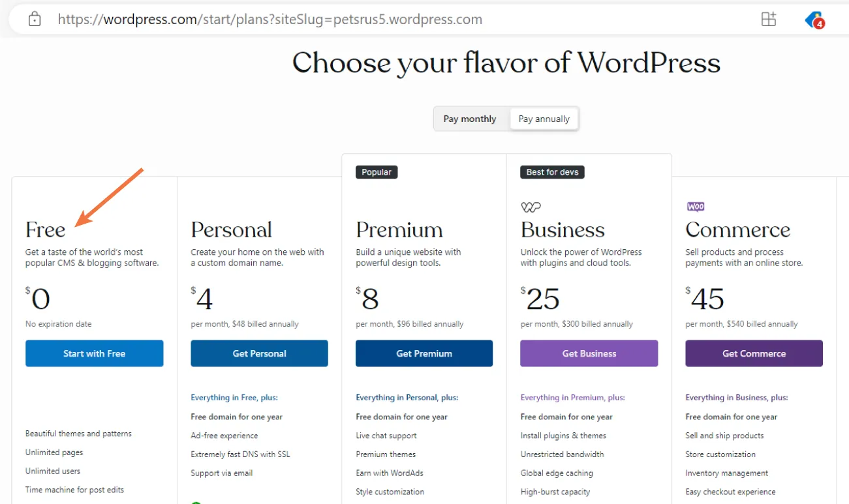Click the Best for devs badge

click(552, 171)
